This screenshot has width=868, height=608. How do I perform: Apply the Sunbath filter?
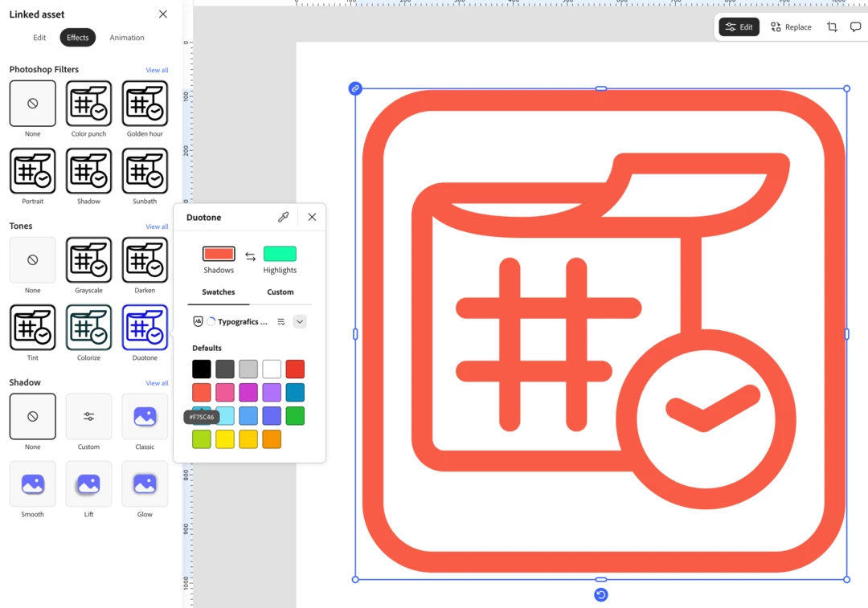(x=145, y=171)
